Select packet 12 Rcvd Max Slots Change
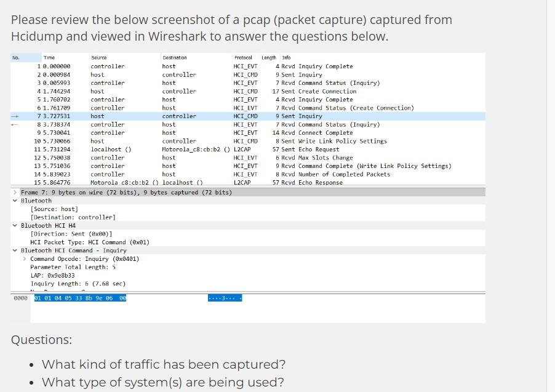 pyautogui.click(x=248, y=158)
